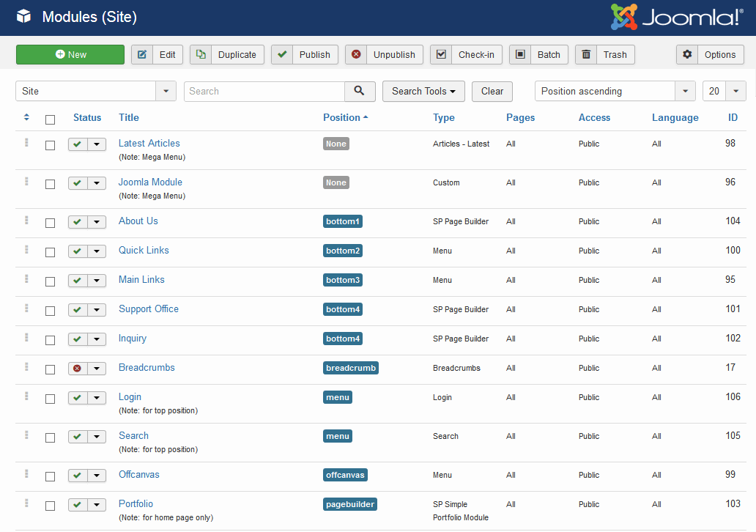The image size is (756, 532).
Task: Click the Unpublish icon in the toolbar
Action: click(x=357, y=54)
